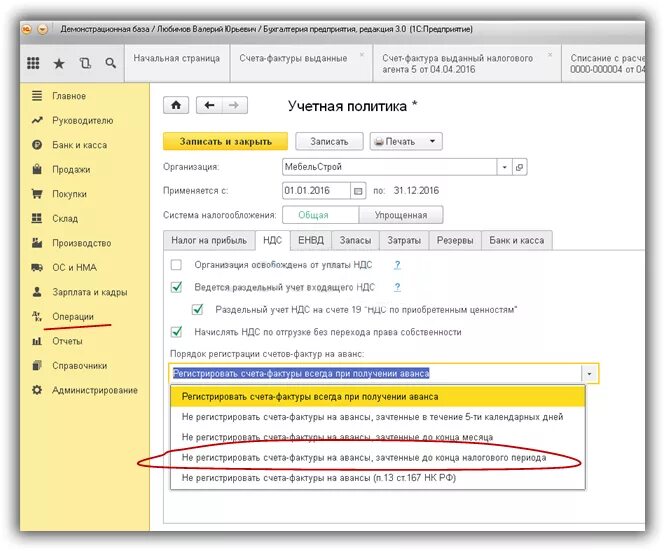Open help for раздельный учет входящего НДС

coord(397,287)
